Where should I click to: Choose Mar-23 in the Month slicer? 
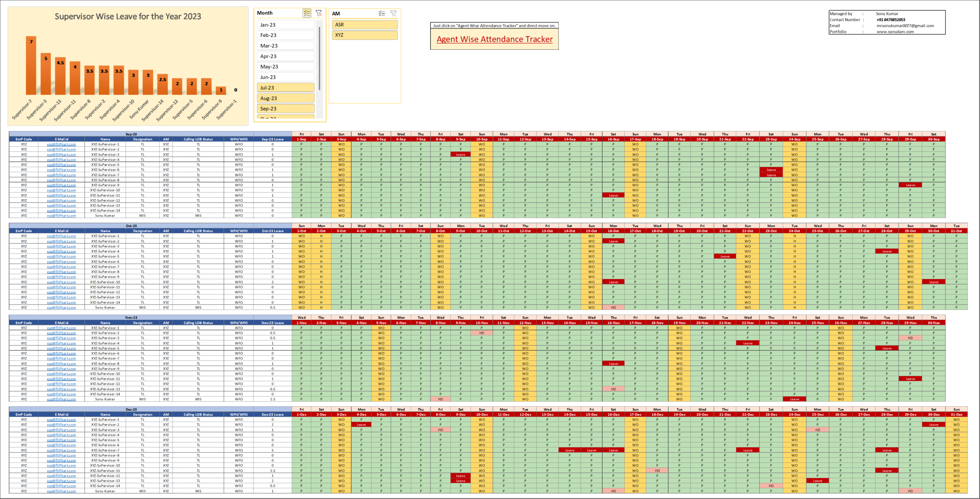click(285, 46)
